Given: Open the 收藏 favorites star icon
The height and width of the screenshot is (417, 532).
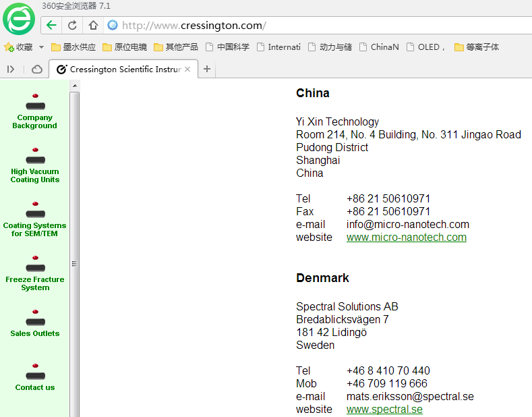Looking at the screenshot, I should pos(9,47).
